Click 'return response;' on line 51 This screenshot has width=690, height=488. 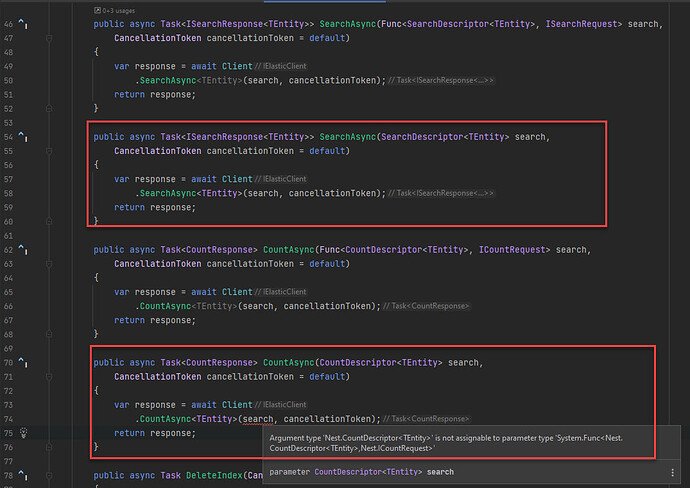click(155, 95)
